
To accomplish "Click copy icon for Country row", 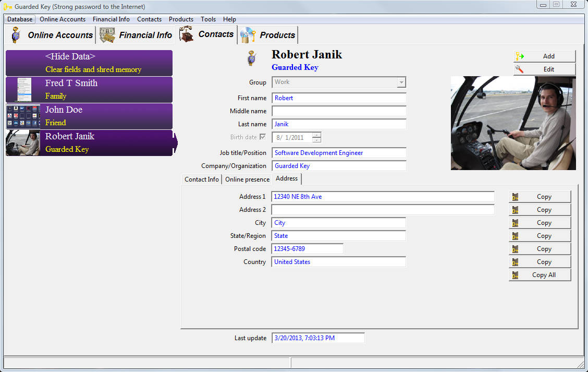I will pos(515,262).
